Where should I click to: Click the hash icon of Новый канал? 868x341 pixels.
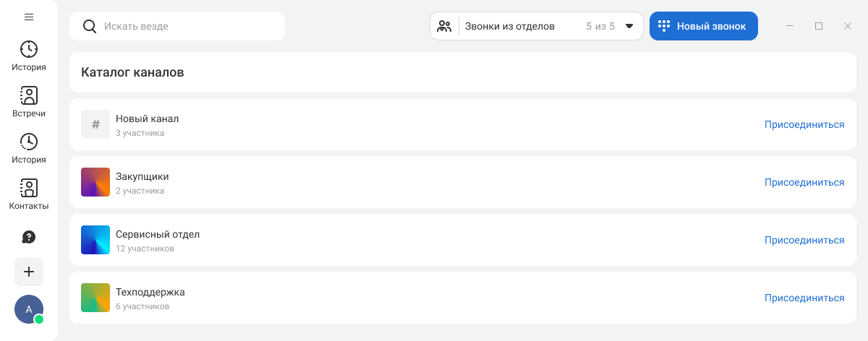click(95, 124)
